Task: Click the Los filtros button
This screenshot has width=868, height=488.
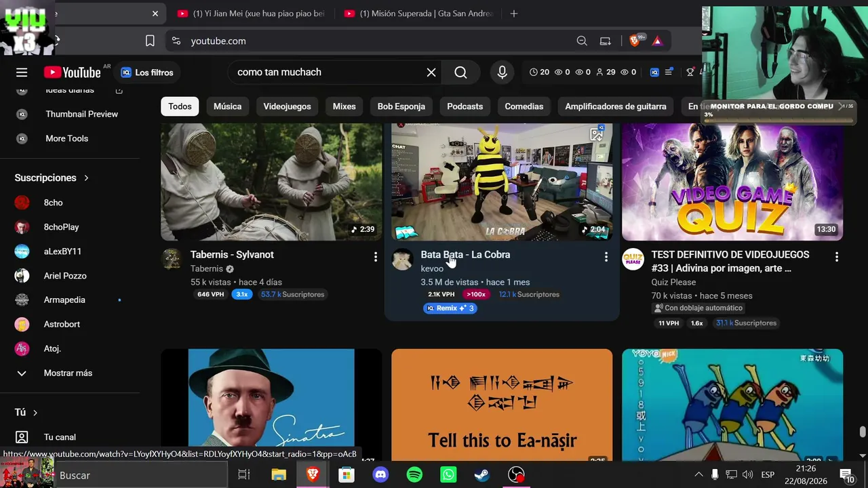Action: [x=146, y=73]
